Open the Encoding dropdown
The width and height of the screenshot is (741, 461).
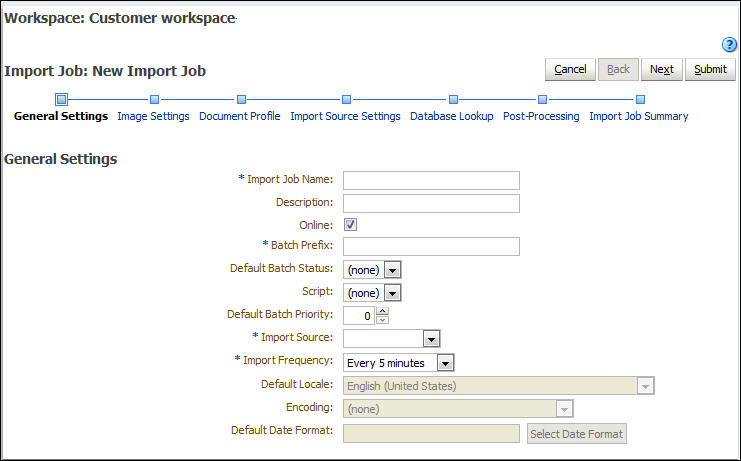(564, 409)
